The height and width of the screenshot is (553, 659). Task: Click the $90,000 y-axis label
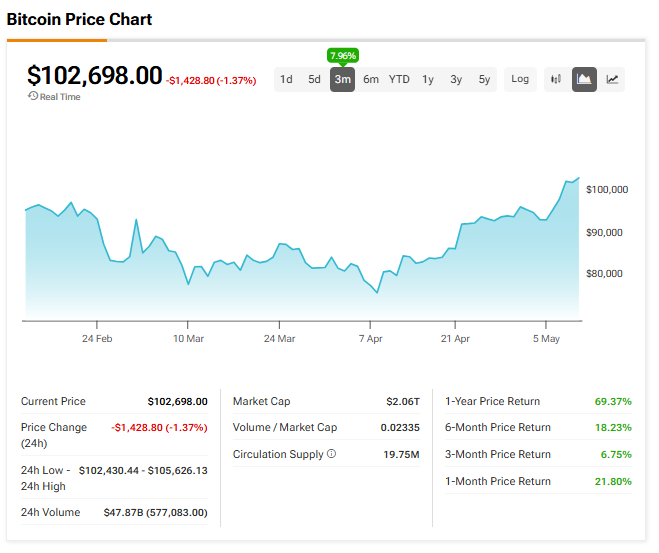pos(604,232)
